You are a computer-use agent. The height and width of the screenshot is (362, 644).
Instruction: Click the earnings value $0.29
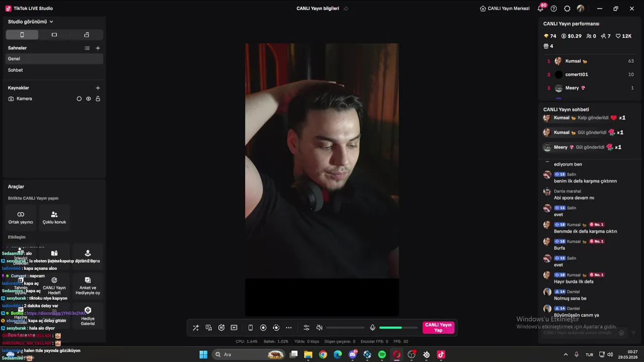coord(572,36)
